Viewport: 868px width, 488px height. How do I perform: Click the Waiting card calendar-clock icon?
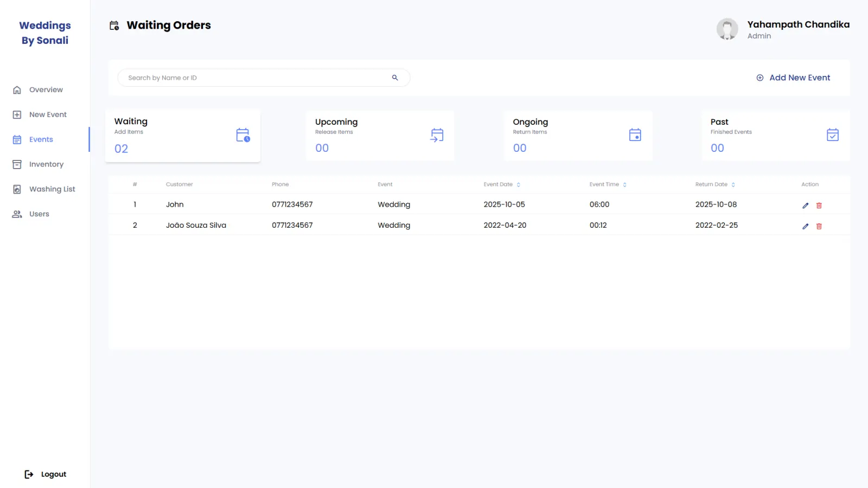tap(243, 135)
